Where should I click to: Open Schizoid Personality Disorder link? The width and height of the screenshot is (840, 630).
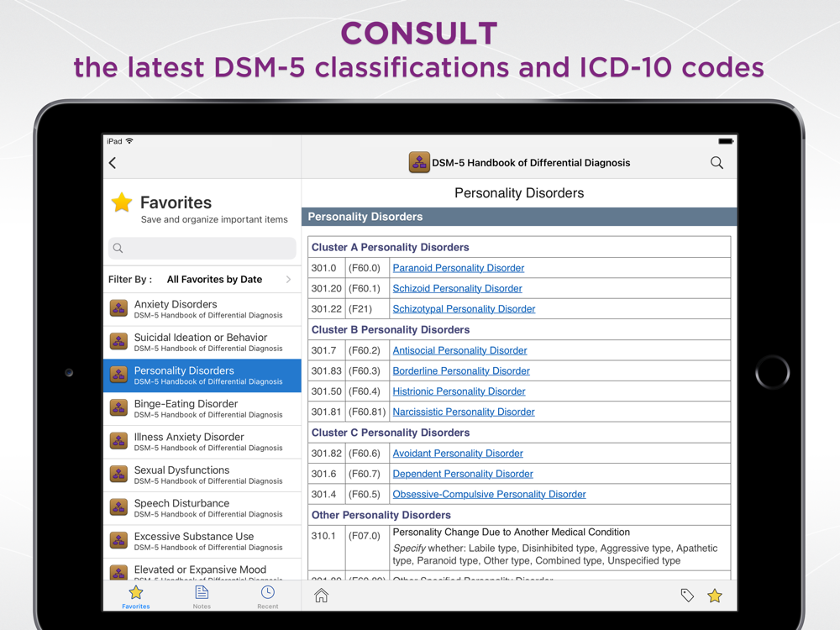tap(458, 288)
